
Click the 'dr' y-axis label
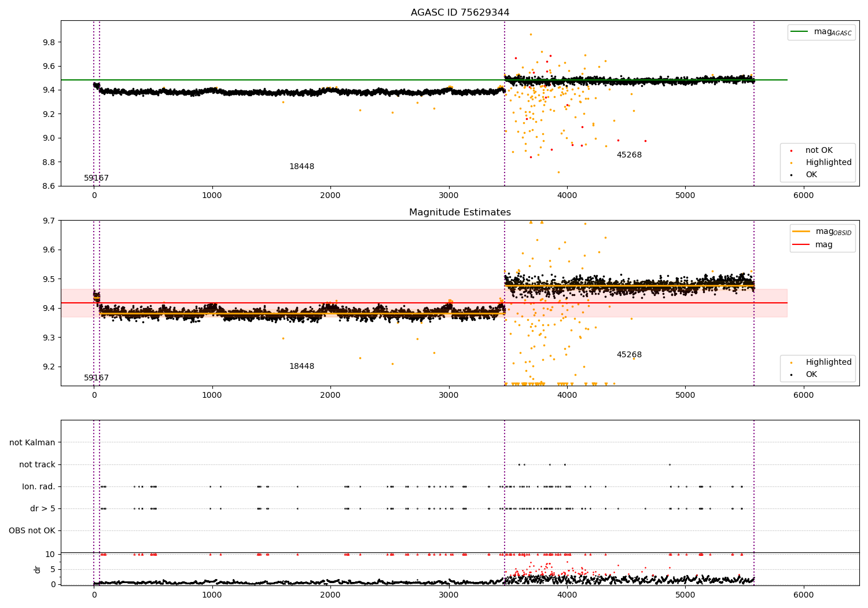coord(38,569)
